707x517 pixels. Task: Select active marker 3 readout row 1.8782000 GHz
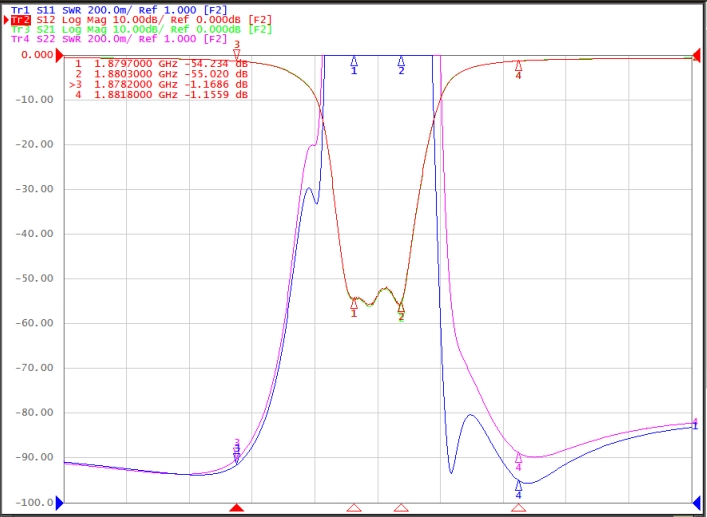point(158,84)
